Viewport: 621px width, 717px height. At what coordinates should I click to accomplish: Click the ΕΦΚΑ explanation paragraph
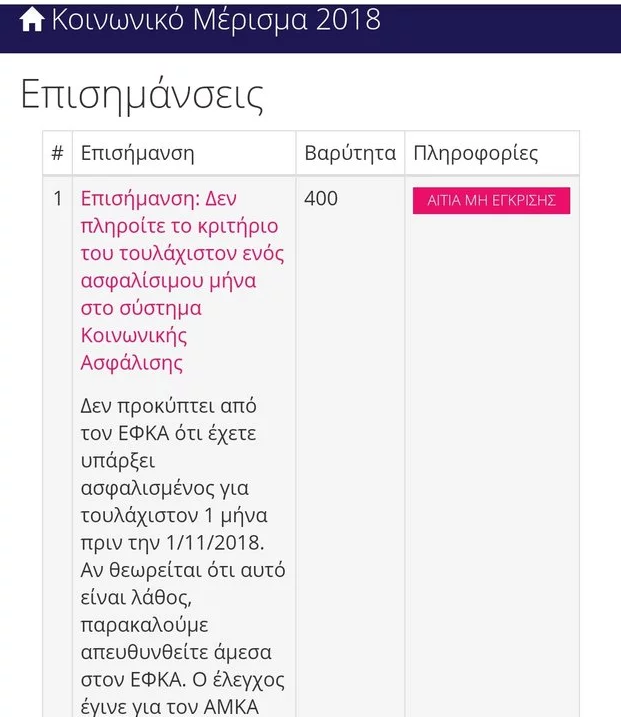182,556
